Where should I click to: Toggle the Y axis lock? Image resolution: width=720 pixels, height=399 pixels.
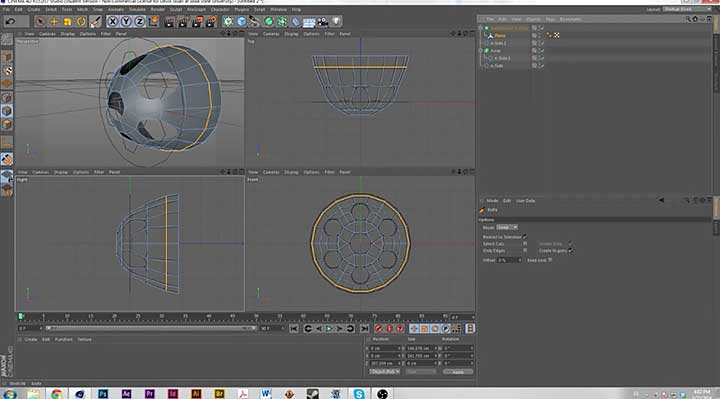point(126,21)
